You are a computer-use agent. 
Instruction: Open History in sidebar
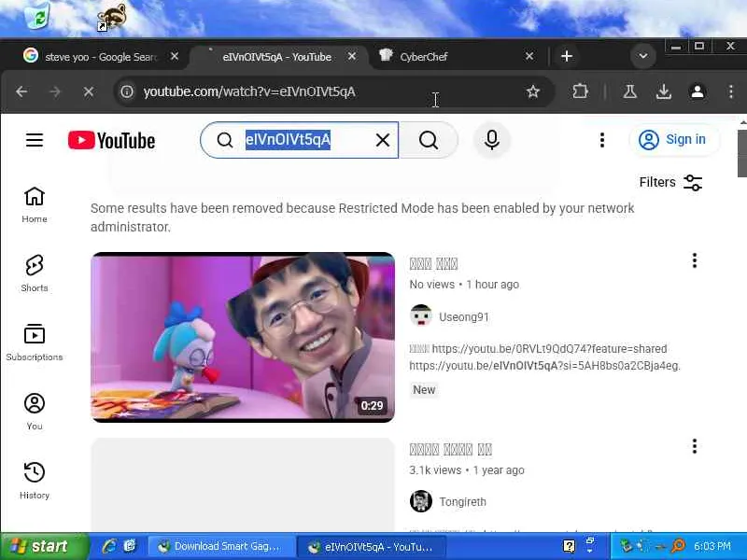tap(35, 481)
